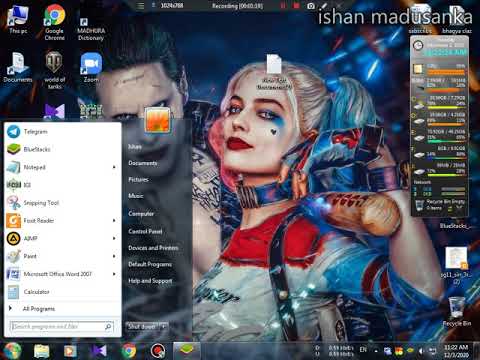This screenshot has width=480, height=360.
Task: Open Devices and Printers
Action: tap(153, 248)
